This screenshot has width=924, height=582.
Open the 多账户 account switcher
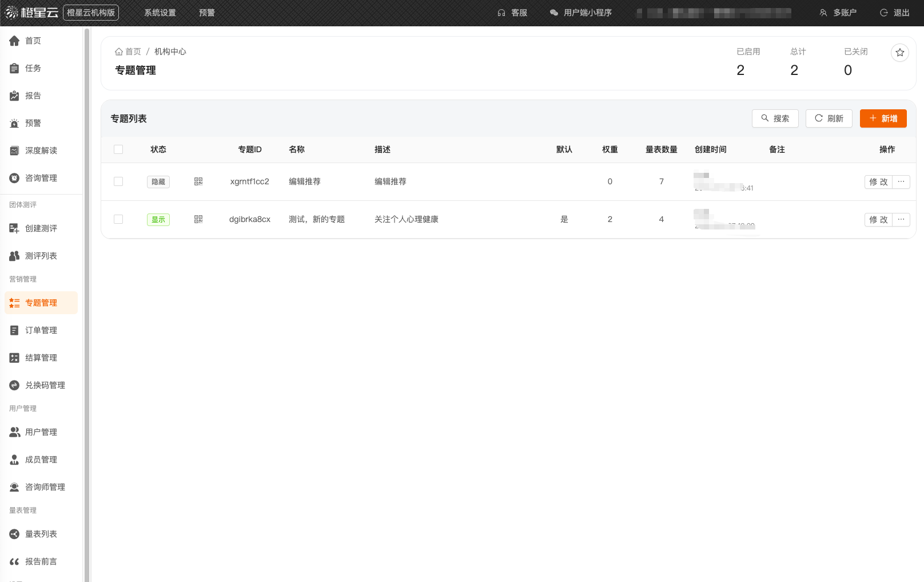(838, 13)
